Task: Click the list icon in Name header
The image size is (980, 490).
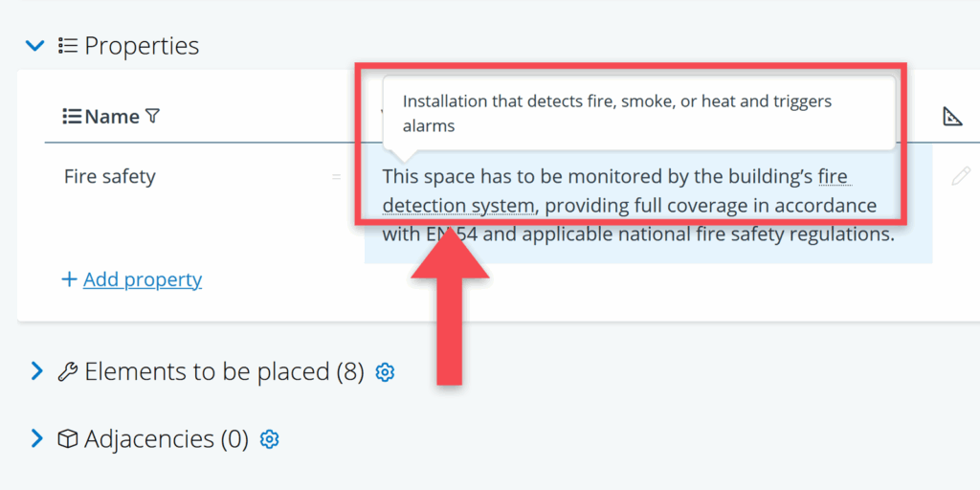Action: point(72,117)
